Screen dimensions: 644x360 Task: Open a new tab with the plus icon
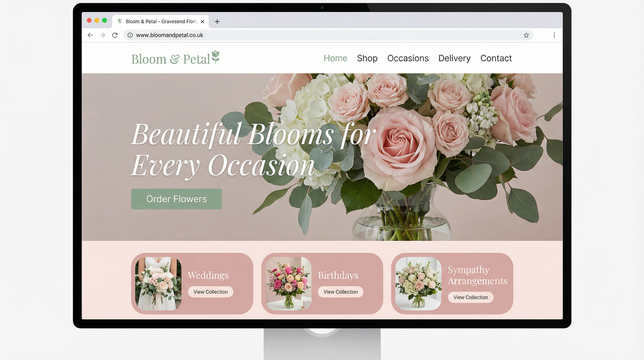[217, 22]
